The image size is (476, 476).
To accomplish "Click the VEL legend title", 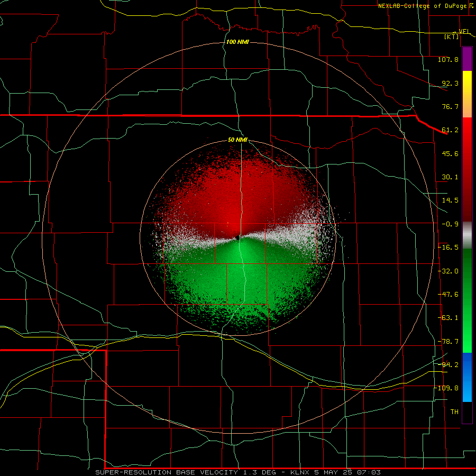I will point(464,31).
